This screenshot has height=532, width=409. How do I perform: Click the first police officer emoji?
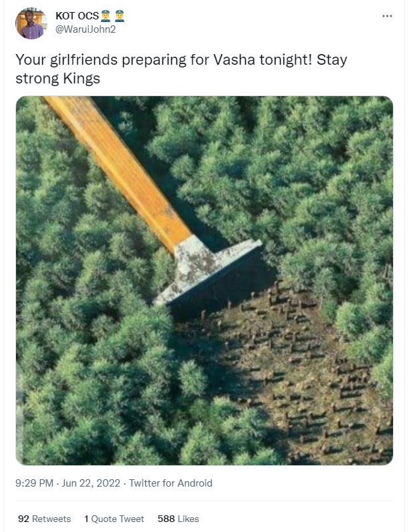click(x=106, y=16)
